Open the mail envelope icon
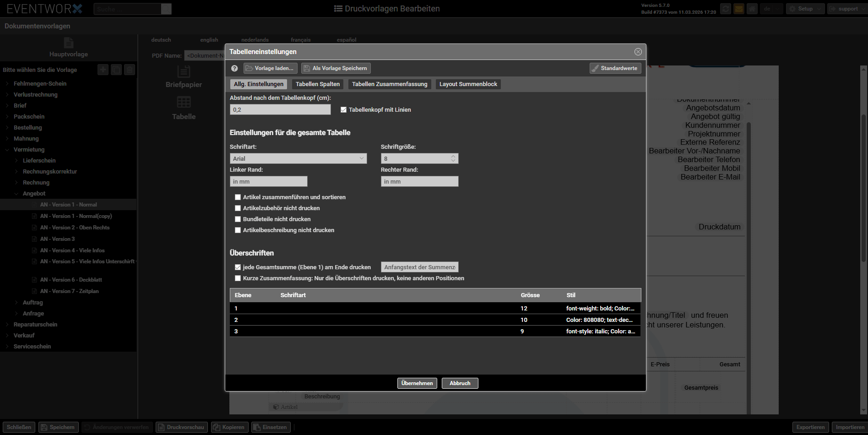The image size is (868, 435). [x=738, y=9]
